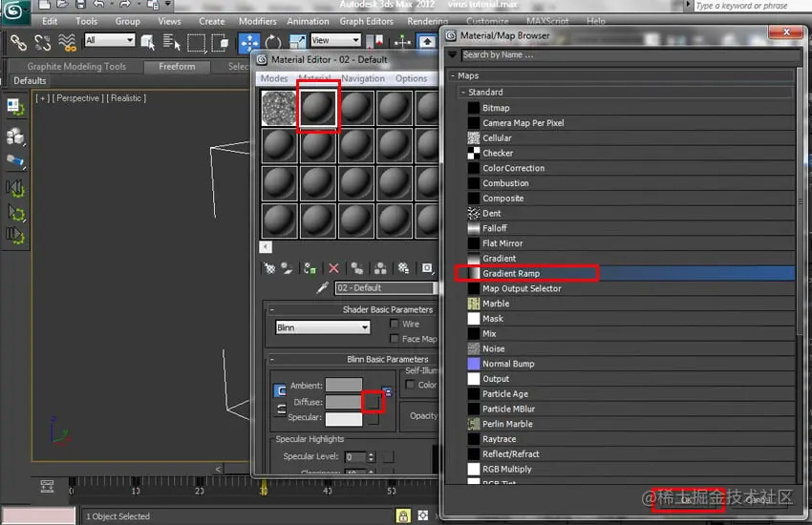Screen dimensions: 812x525
Task: Click the Specular color swatch
Action: 344,418
